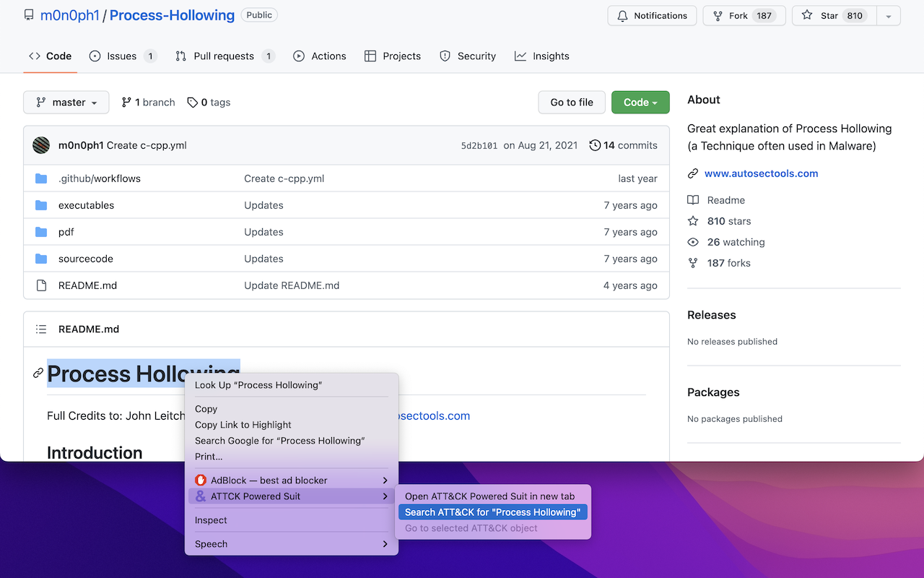Click the fork count badge 187
Viewport: 924px width, 578px height.
pos(764,16)
